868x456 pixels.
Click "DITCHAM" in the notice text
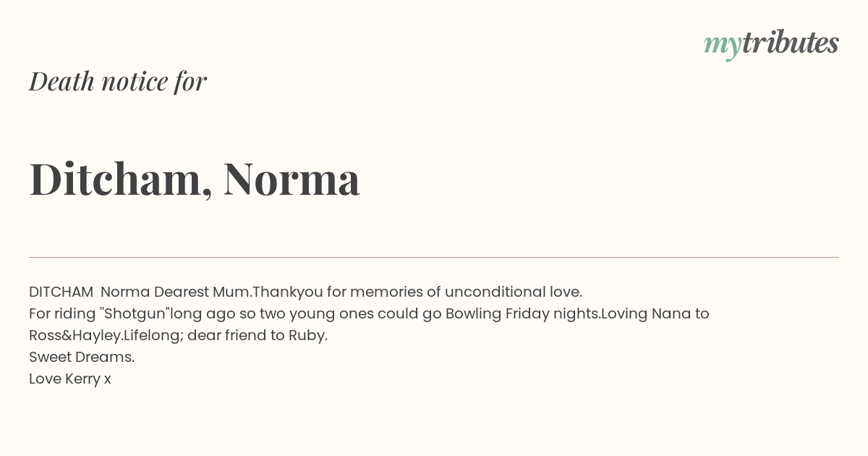coord(61,292)
